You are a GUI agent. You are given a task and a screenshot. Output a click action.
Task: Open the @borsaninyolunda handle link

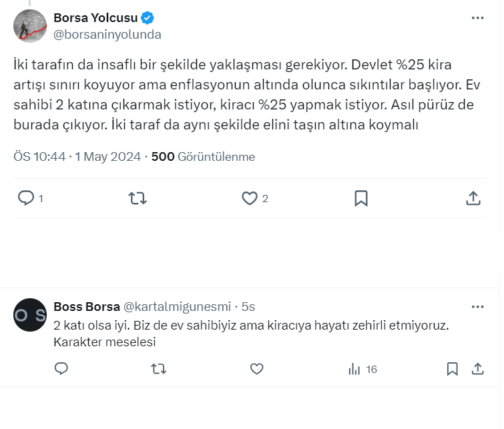click(107, 34)
